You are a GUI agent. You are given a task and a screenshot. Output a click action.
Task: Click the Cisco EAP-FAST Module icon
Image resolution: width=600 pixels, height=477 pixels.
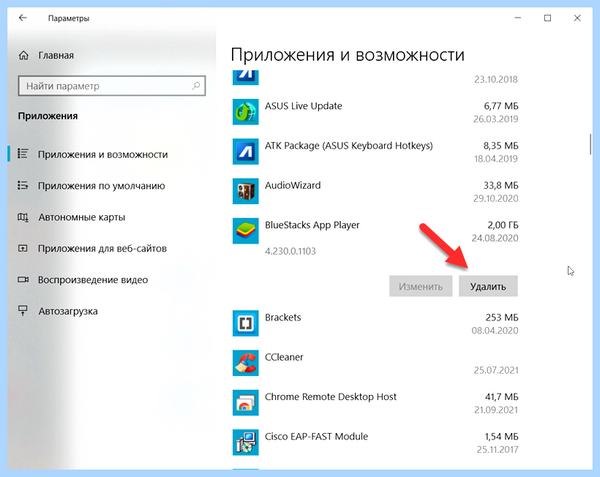[245, 442]
